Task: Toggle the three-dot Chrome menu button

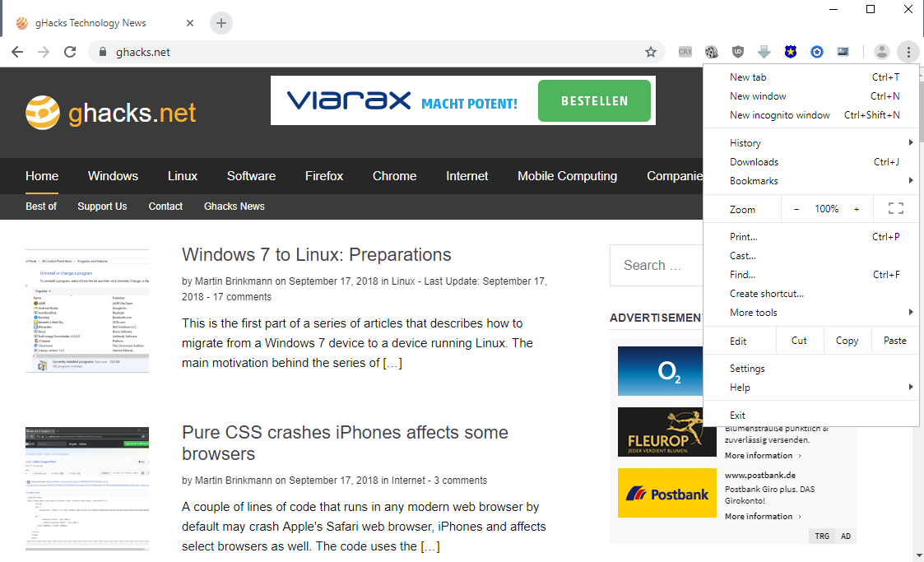Action: (908, 52)
